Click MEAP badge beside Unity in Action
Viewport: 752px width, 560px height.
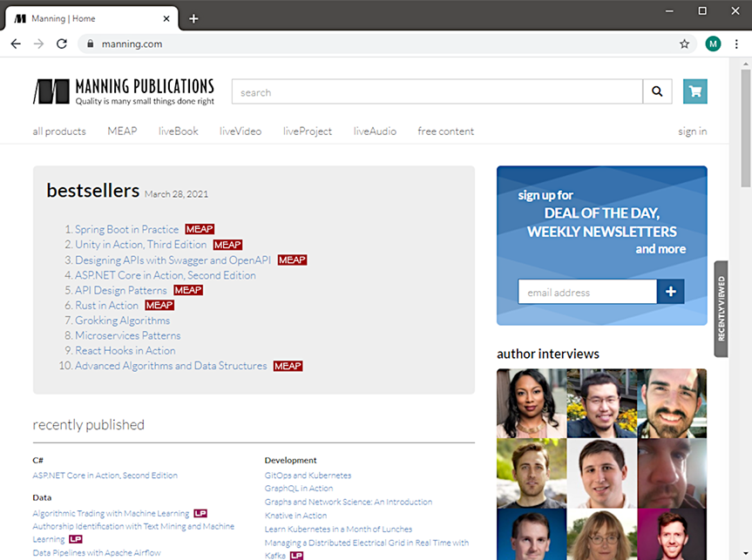pos(227,245)
